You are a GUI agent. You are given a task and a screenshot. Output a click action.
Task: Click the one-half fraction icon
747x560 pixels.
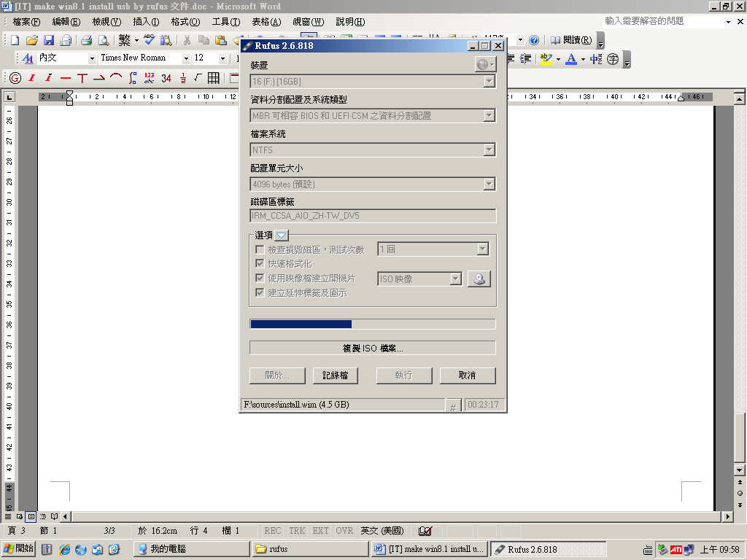(x=183, y=78)
